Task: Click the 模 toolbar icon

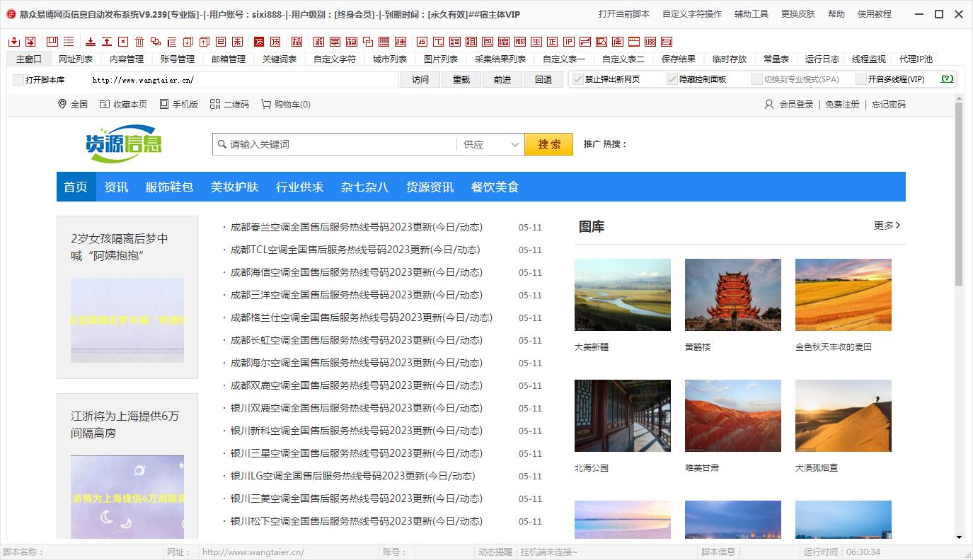Action: 352,42
